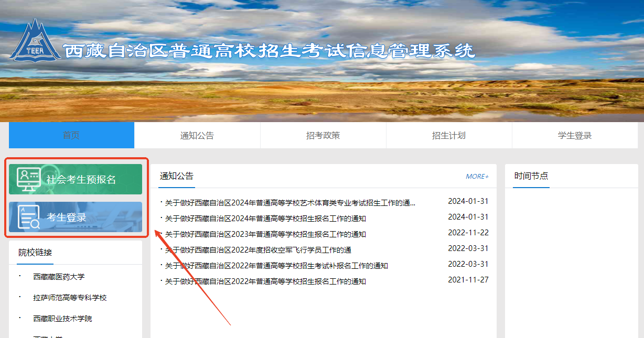Screen dimensions: 644x338
Task: Click MORE+ in the 通知公告 panel
Action: [x=477, y=177]
